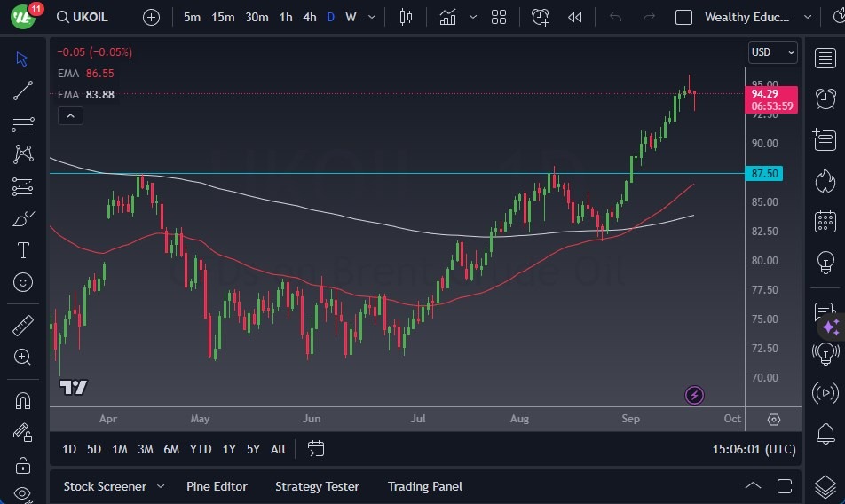Collapse the indicator legend chevron
The image size is (845, 504).
70,115
